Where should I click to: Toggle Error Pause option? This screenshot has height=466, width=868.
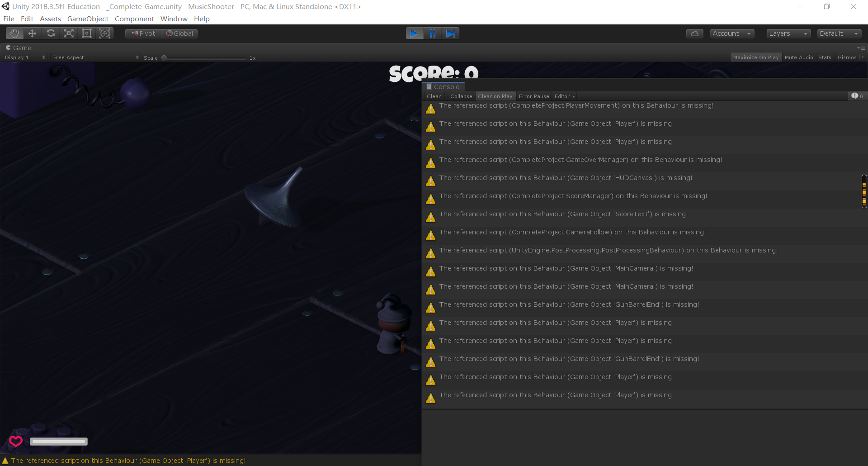click(534, 96)
